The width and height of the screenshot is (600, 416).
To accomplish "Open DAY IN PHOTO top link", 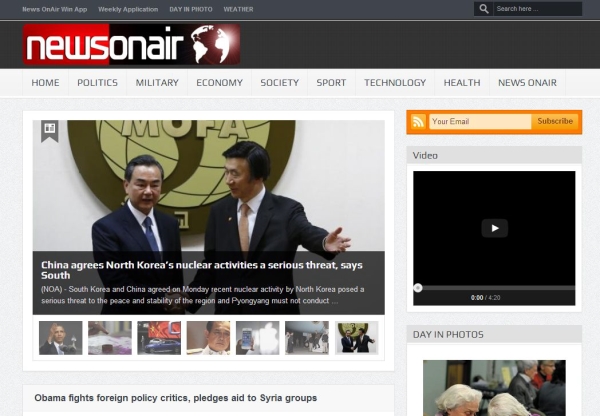I will 191,9.
